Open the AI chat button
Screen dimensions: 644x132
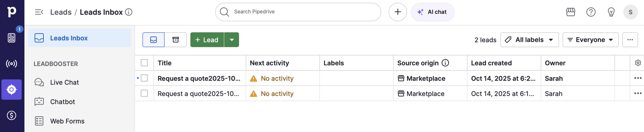pyautogui.click(x=432, y=12)
